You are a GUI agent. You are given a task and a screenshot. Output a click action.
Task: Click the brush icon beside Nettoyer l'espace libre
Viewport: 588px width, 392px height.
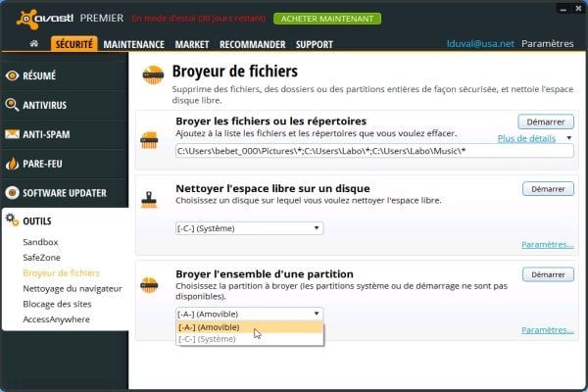click(x=149, y=200)
